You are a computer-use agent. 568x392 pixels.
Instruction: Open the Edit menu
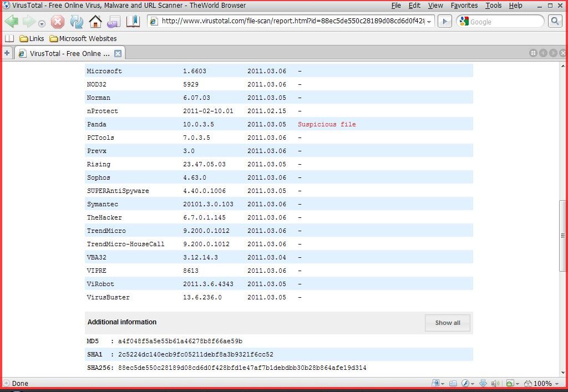coord(414,6)
